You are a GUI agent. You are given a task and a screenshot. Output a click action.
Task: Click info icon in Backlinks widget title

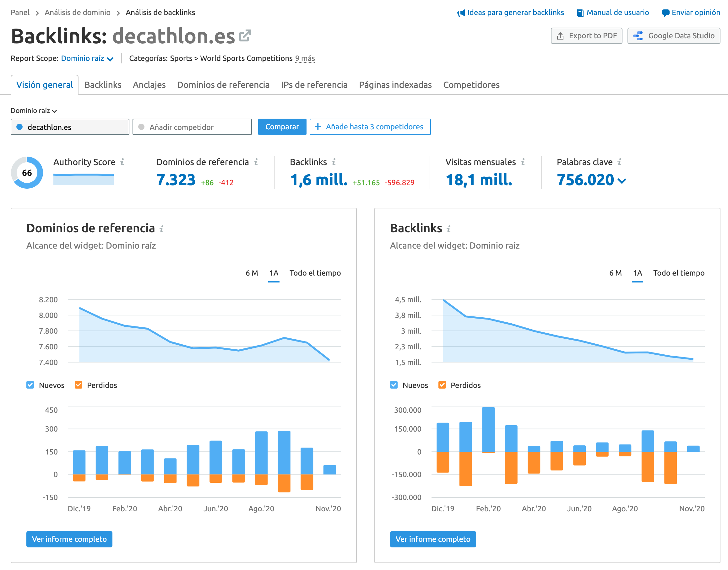click(x=449, y=229)
